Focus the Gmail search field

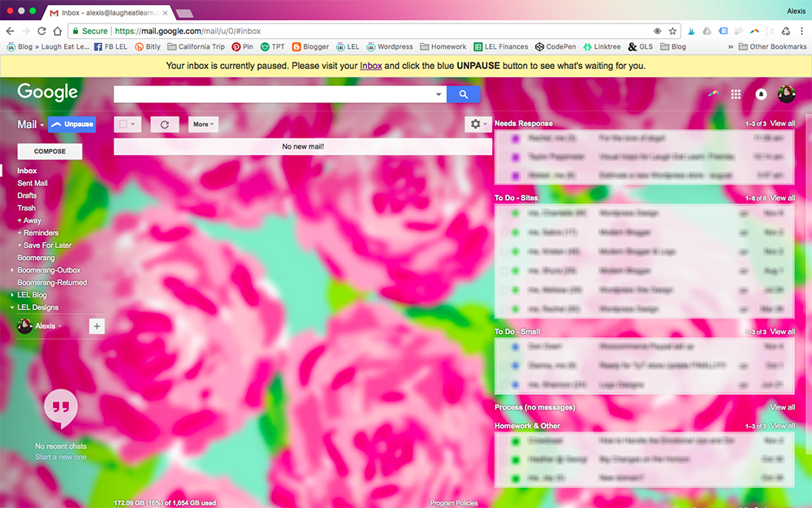(274, 94)
